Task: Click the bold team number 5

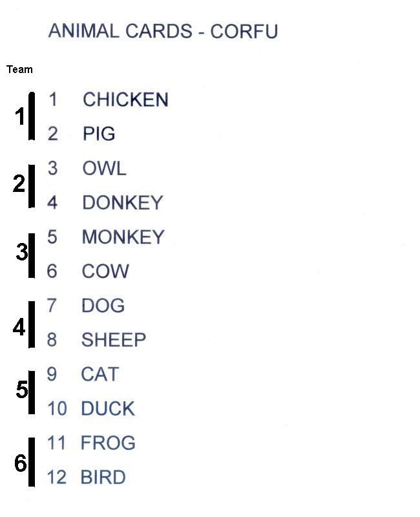Action: (x=22, y=390)
